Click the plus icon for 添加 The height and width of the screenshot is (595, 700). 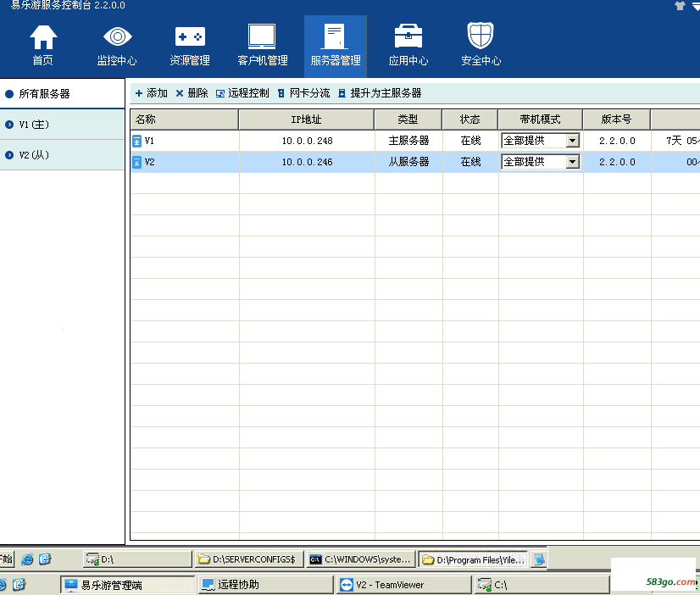click(x=139, y=93)
